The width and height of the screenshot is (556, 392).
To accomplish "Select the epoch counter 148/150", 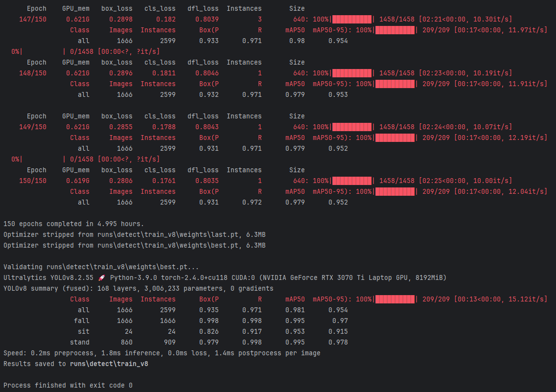I will point(33,73).
